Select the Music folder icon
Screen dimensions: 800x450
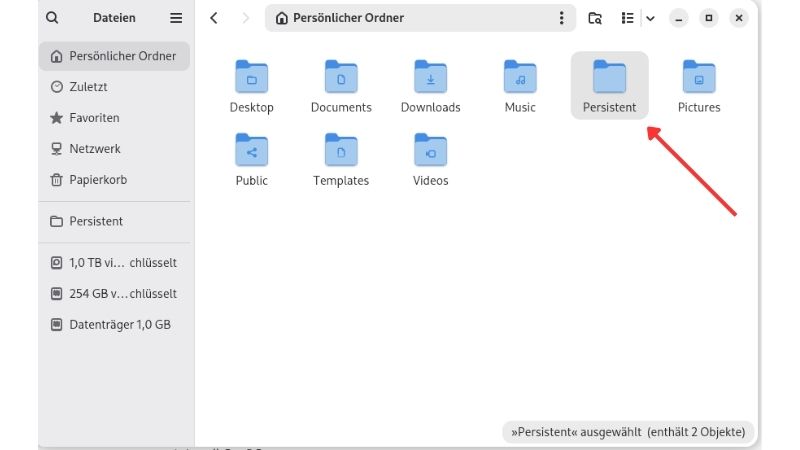pos(520,77)
